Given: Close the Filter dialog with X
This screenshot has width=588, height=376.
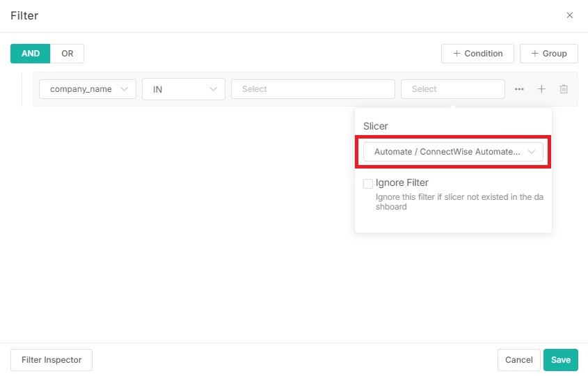Looking at the screenshot, I should click(569, 15).
